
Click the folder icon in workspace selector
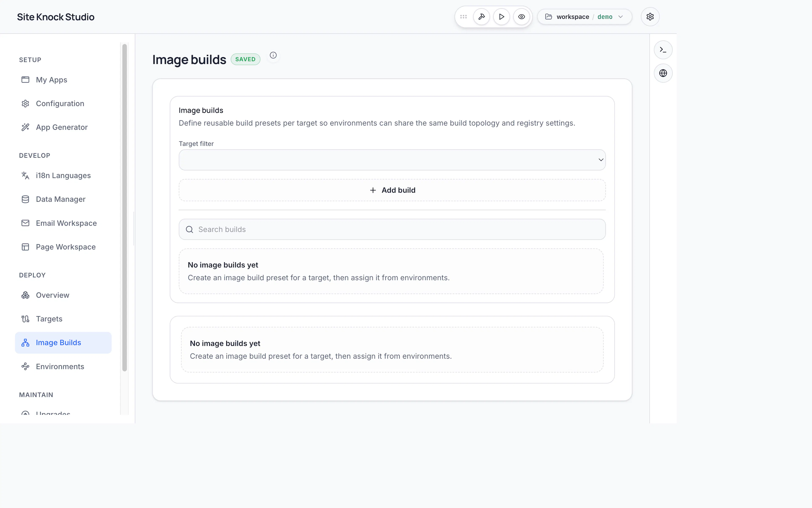point(549,17)
